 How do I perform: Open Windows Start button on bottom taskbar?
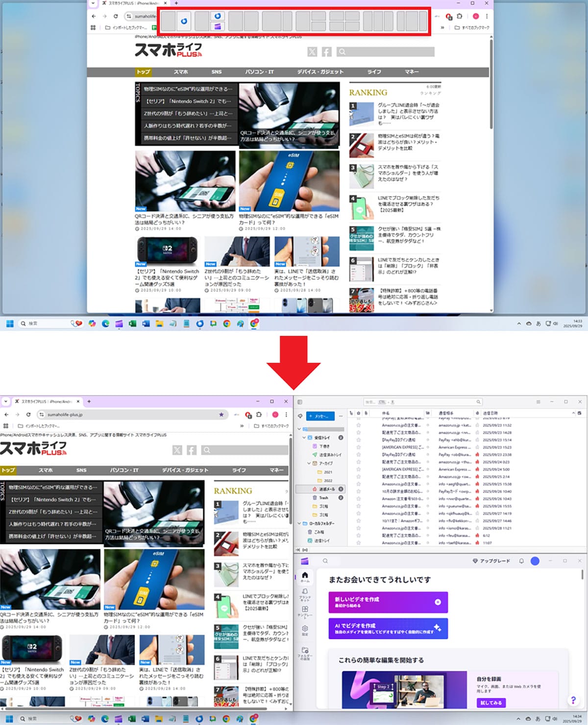pos(9,719)
